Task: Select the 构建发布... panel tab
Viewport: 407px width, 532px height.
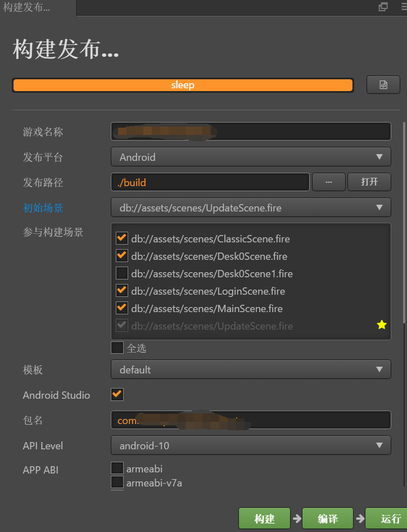Action: point(27,7)
